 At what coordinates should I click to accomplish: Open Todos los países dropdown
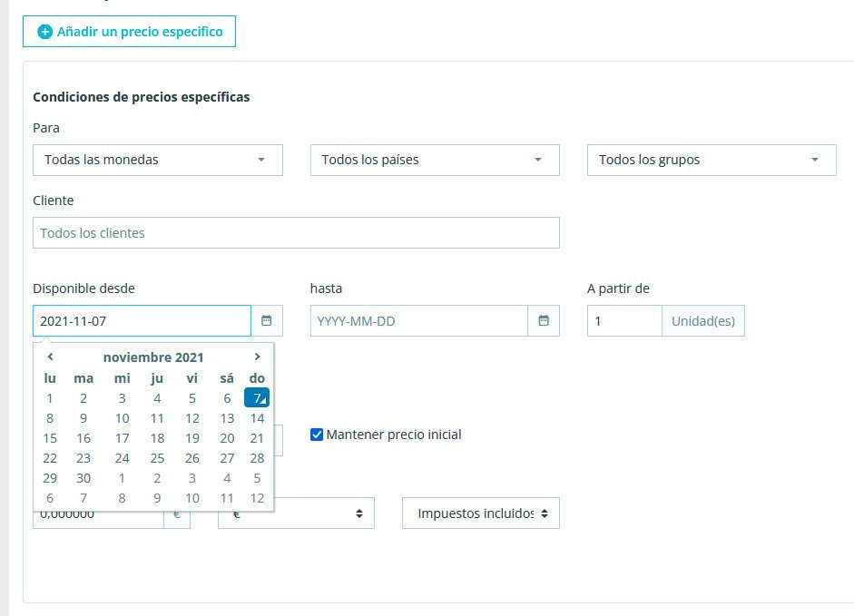pos(435,160)
